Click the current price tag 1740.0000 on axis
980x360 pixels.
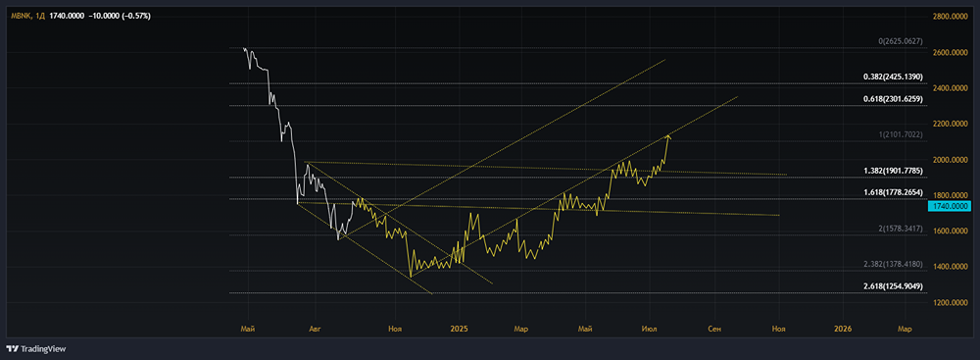(x=951, y=206)
